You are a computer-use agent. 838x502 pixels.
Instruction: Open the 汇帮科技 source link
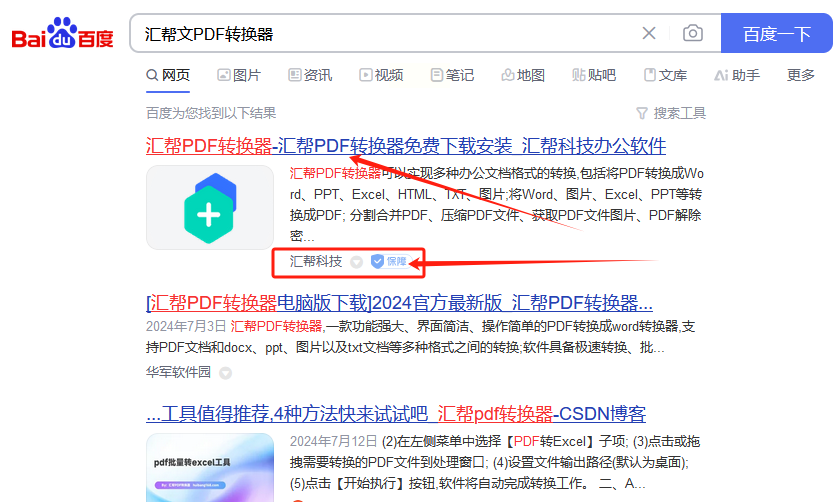pos(316,261)
